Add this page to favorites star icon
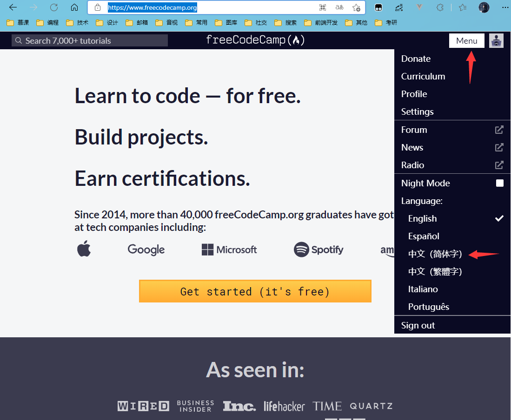Screen dimensions: 511x420 click(356, 7)
